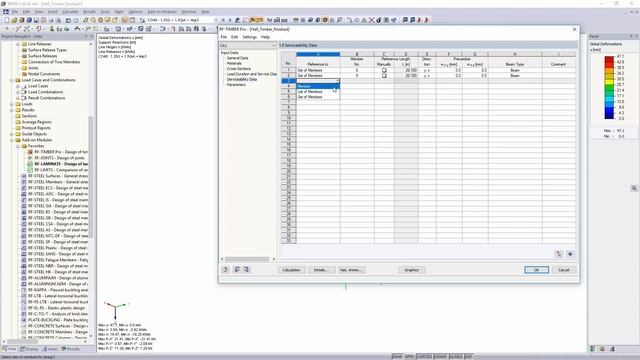Screen dimensions: 640x360
Task: Expand the Load Cases and Combinations tree node
Action: click(x=11, y=80)
